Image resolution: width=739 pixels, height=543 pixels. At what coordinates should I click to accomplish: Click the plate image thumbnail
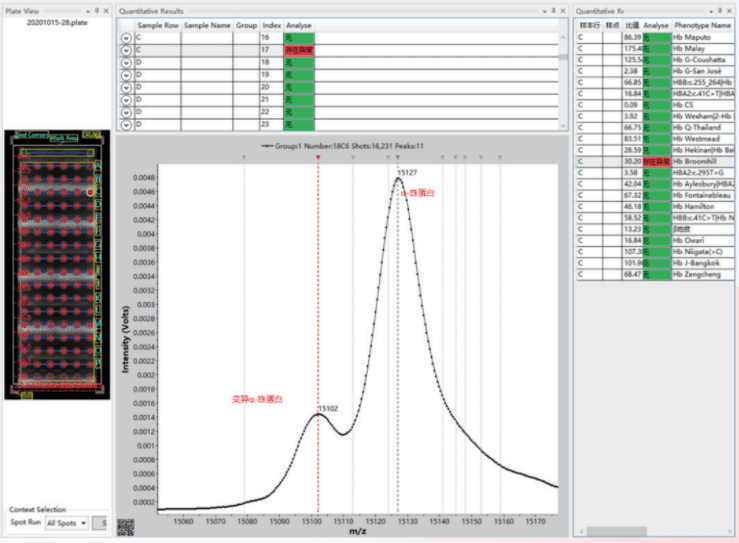55,263
